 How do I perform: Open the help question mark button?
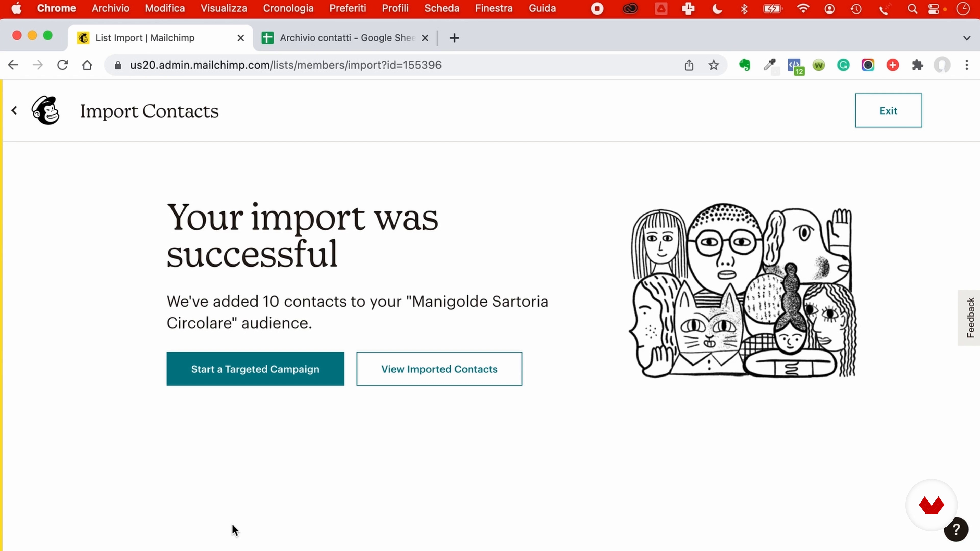[956, 529]
